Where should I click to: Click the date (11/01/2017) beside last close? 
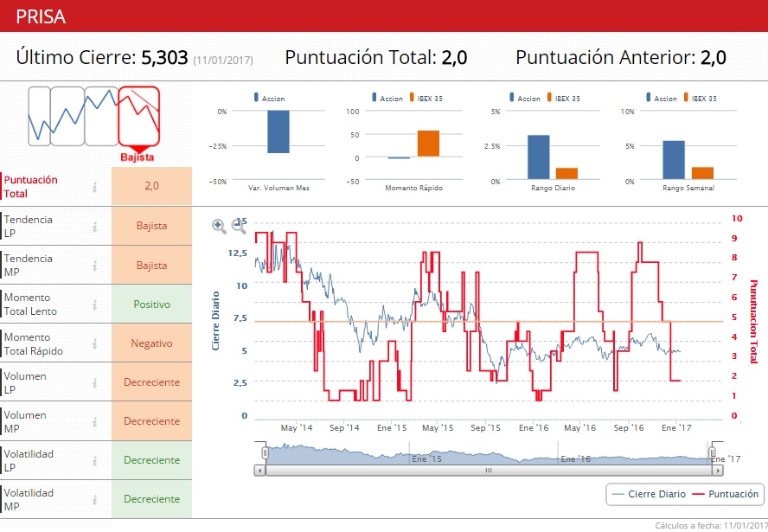pos(223,61)
